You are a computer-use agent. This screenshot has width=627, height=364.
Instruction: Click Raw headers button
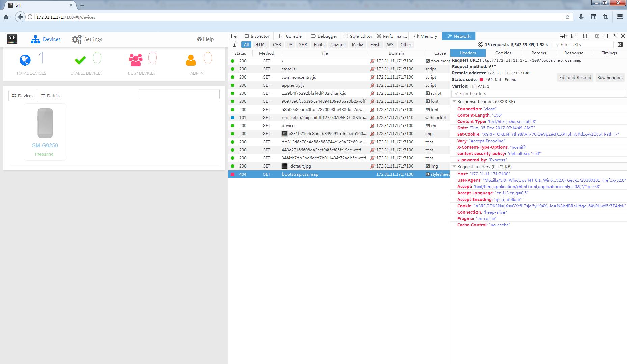coord(610,77)
